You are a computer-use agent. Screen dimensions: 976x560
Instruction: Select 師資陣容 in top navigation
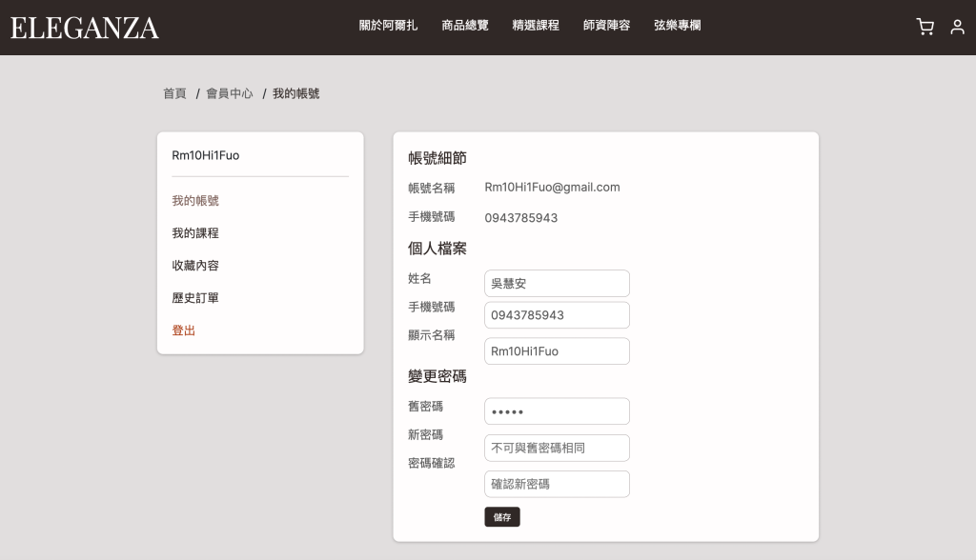pos(606,26)
